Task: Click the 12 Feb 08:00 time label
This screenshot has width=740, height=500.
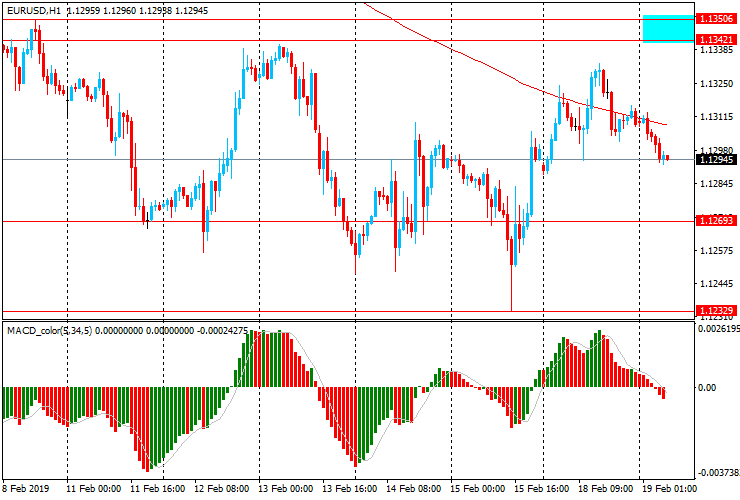Action: (222, 488)
